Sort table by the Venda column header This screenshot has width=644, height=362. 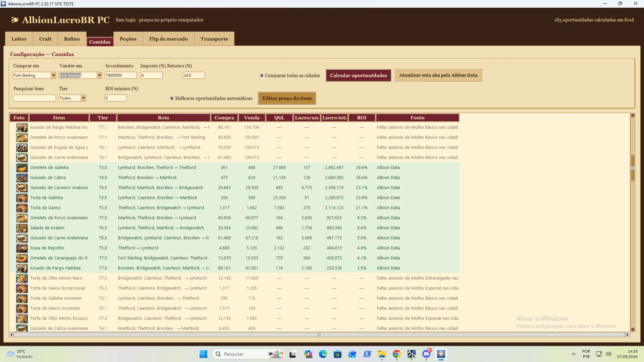pos(252,118)
